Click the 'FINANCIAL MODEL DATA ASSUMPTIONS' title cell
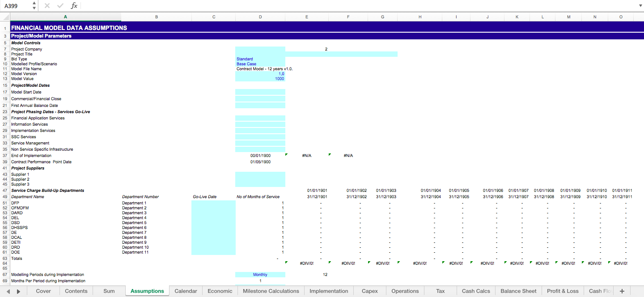The height and width of the screenshot is (297, 644). point(69,28)
